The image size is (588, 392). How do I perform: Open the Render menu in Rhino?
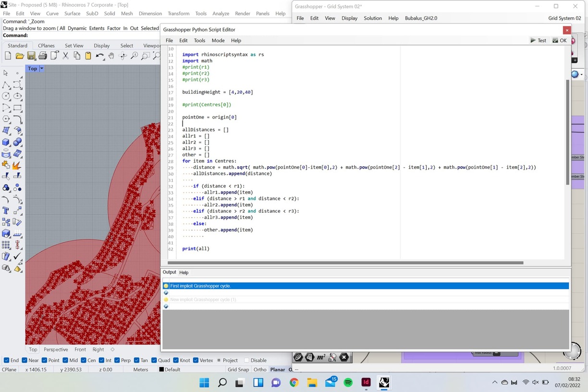(243, 13)
